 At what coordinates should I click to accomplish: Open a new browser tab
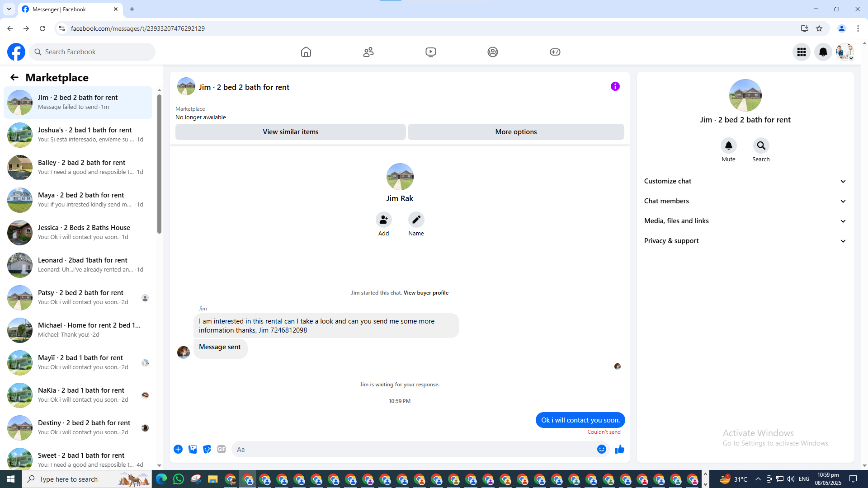(x=132, y=9)
